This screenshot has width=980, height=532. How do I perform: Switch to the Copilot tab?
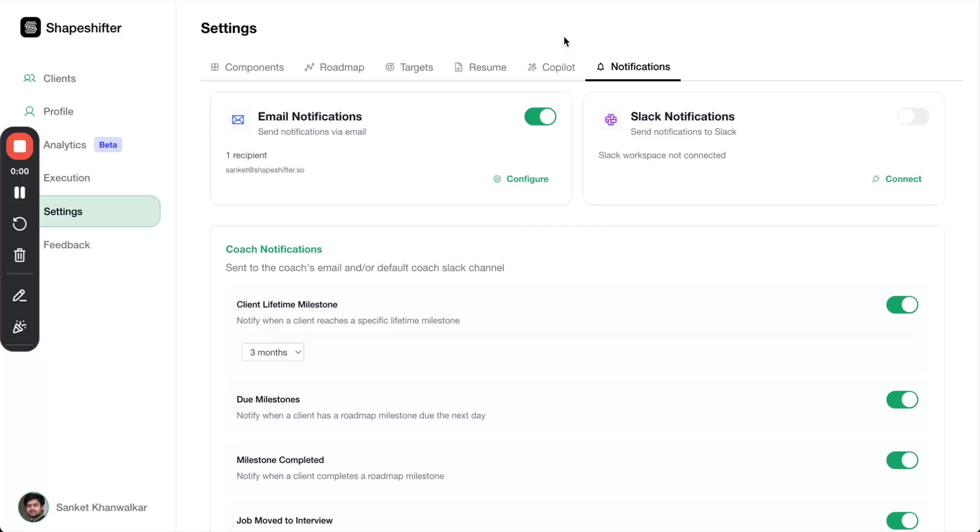(x=551, y=67)
